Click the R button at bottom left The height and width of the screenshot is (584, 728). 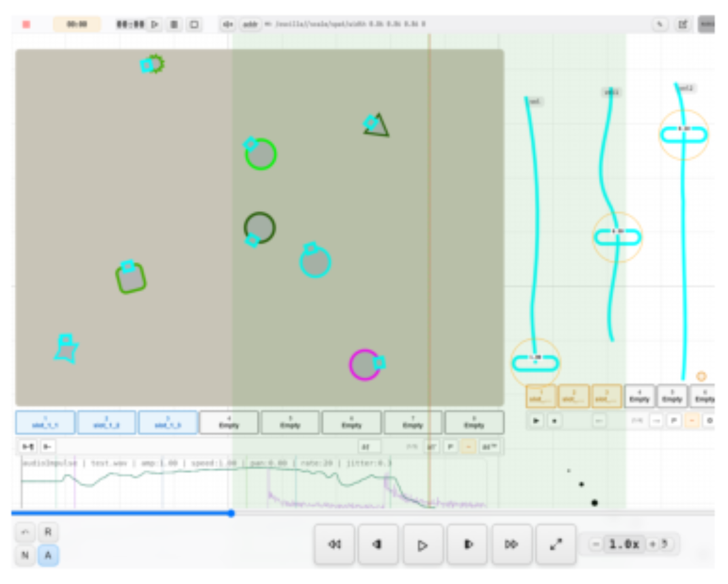48,533
